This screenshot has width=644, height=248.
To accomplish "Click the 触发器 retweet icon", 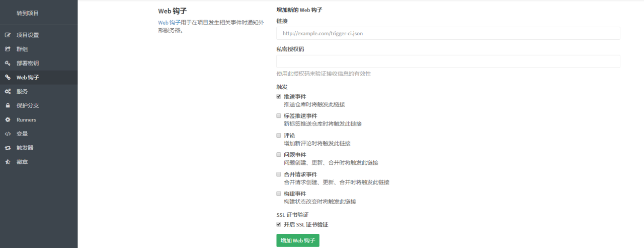I will point(8,148).
